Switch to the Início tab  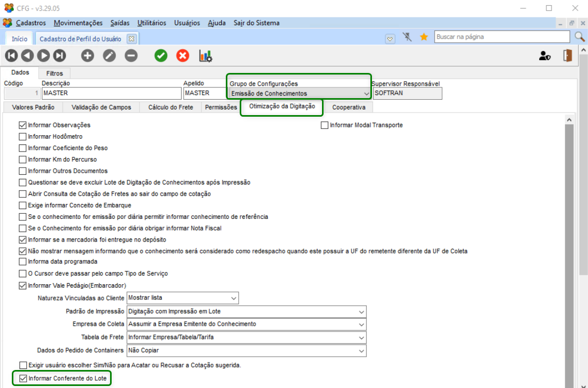(19, 39)
